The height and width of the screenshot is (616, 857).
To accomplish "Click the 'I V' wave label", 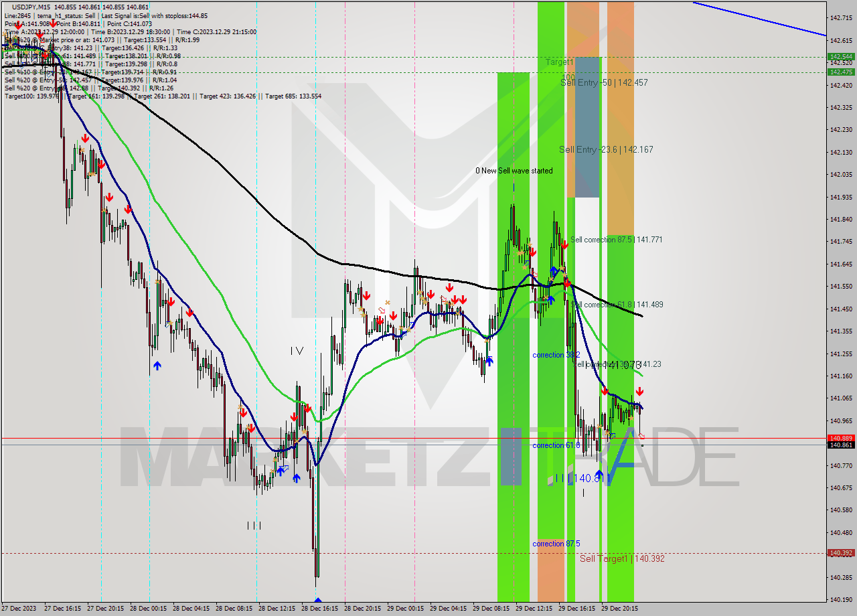I will (297, 350).
